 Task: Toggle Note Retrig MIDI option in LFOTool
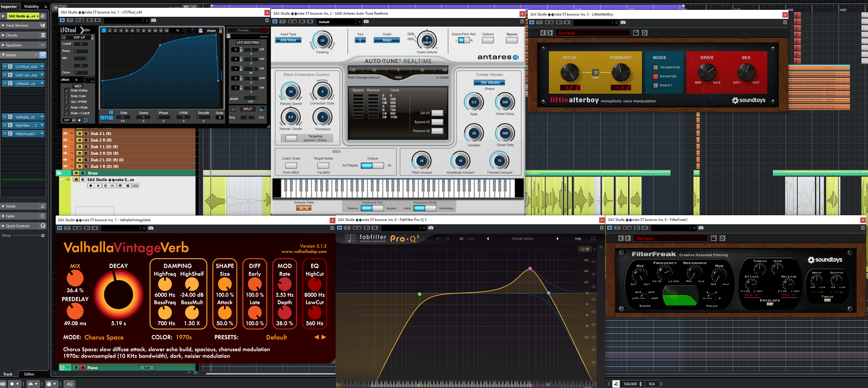pos(67,91)
